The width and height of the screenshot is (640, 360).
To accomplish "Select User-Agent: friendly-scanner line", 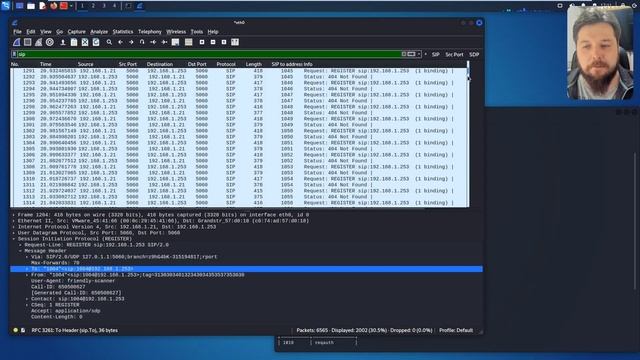I will tap(73, 281).
